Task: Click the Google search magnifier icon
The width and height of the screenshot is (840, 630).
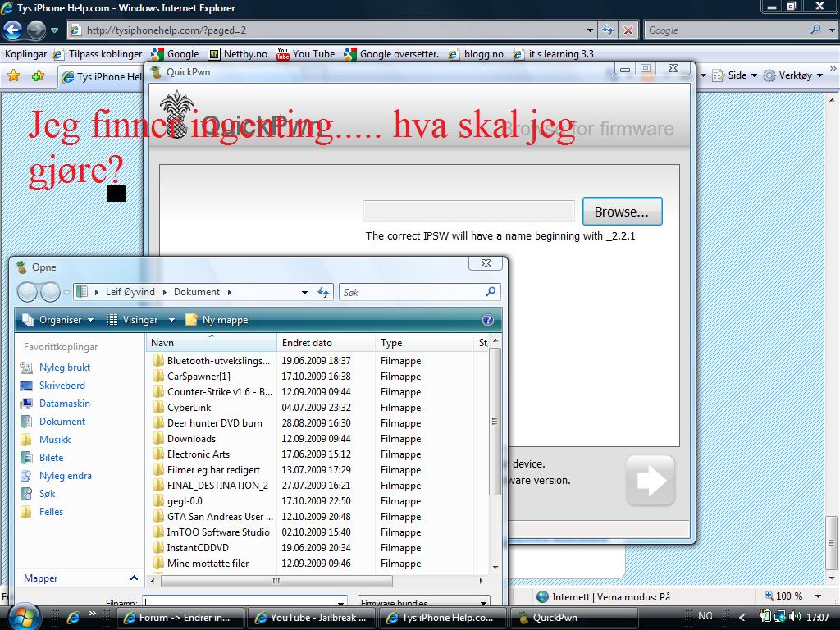Action: click(816, 30)
